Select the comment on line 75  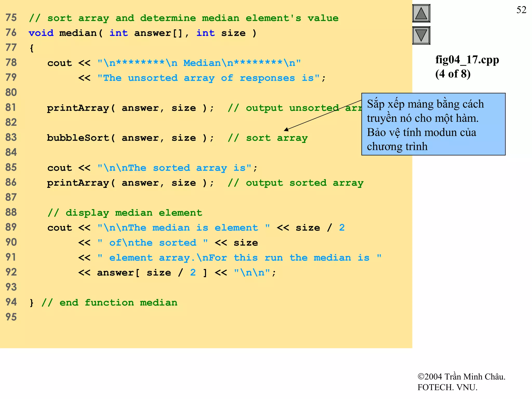coord(184,18)
